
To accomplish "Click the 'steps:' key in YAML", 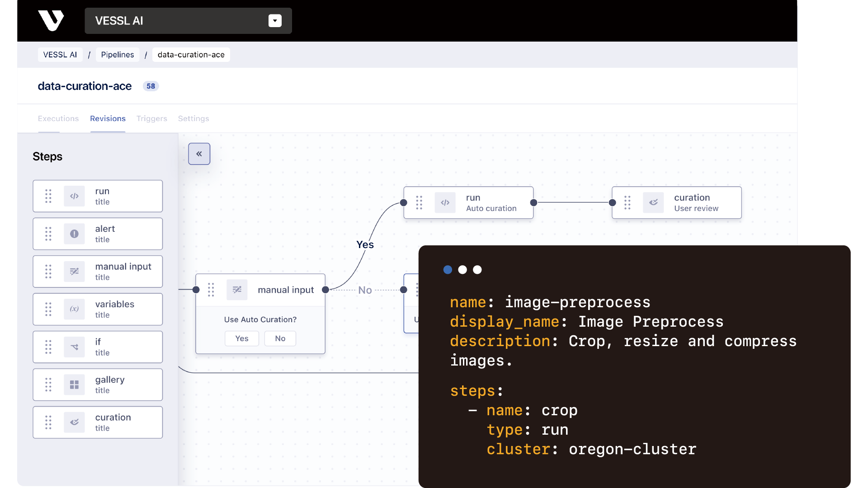I will click(476, 391).
